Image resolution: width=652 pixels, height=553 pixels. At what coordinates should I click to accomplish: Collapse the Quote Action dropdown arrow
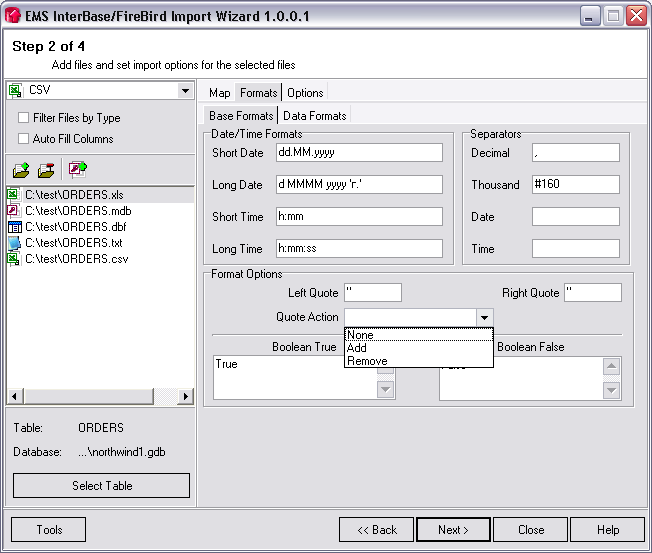pyautogui.click(x=484, y=318)
